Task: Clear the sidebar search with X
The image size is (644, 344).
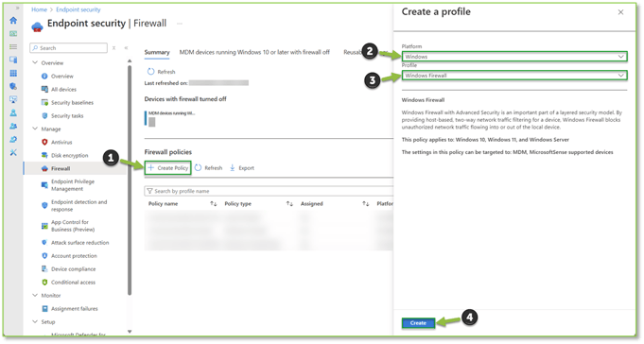Action: pyautogui.click(x=114, y=48)
